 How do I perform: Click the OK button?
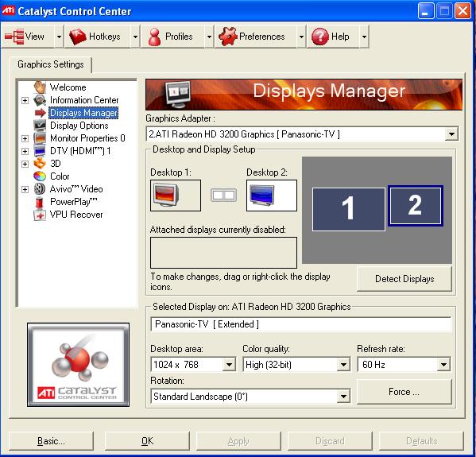pyautogui.click(x=147, y=441)
